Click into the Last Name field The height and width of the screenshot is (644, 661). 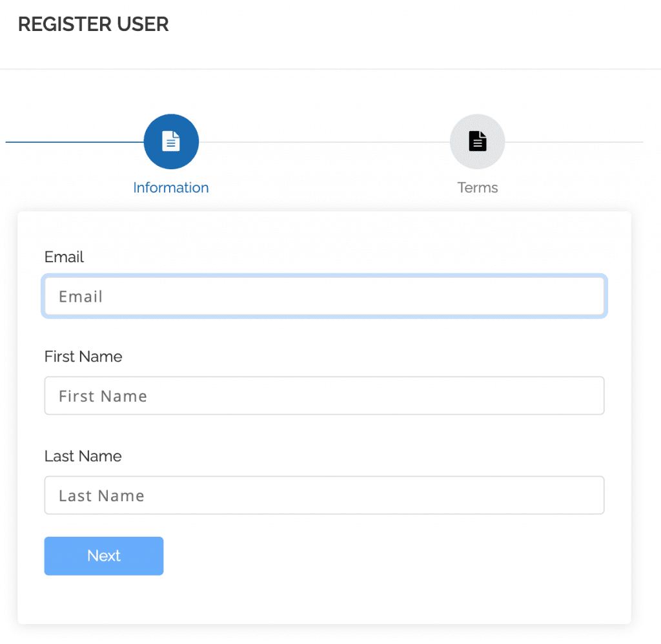pos(324,495)
